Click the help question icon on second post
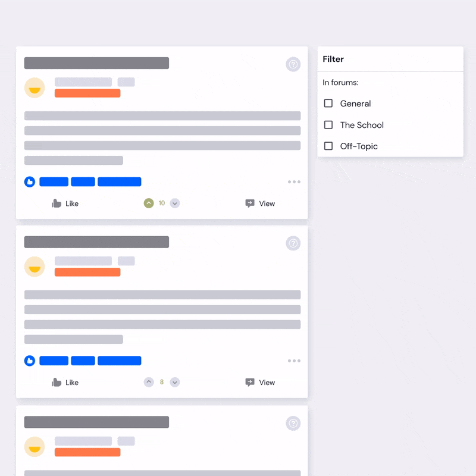The height and width of the screenshot is (476, 476). pyautogui.click(x=293, y=243)
